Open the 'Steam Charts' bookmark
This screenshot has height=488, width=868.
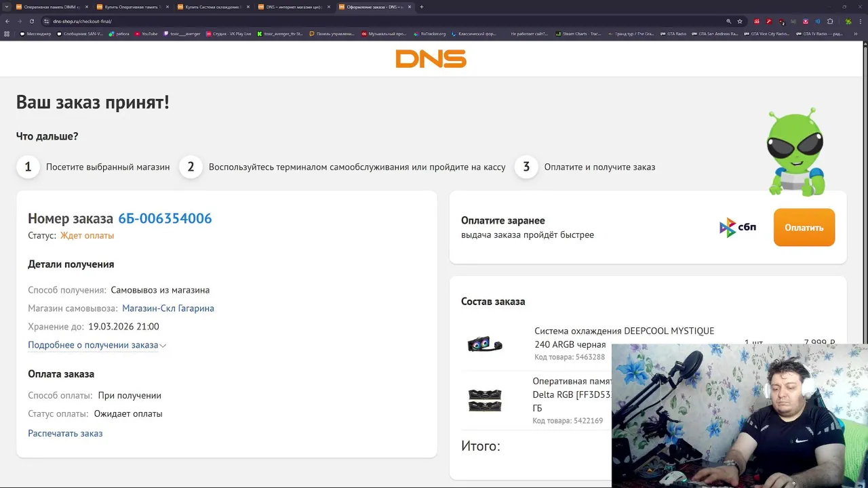click(x=578, y=33)
